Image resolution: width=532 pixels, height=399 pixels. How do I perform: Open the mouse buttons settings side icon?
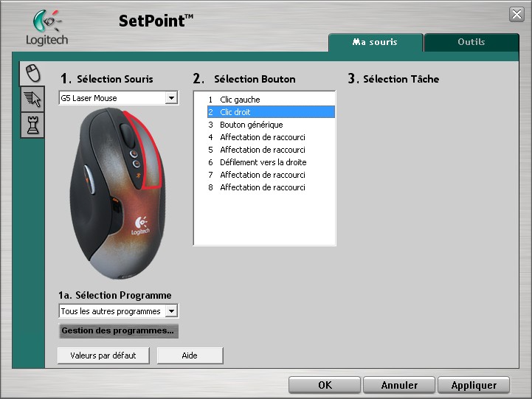click(x=32, y=73)
